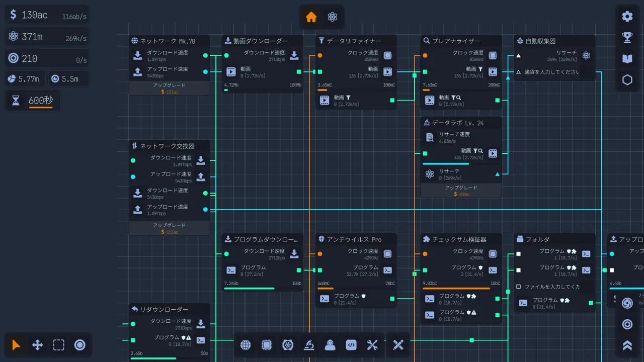Click the データラボ research output atom icon

click(x=429, y=174)
